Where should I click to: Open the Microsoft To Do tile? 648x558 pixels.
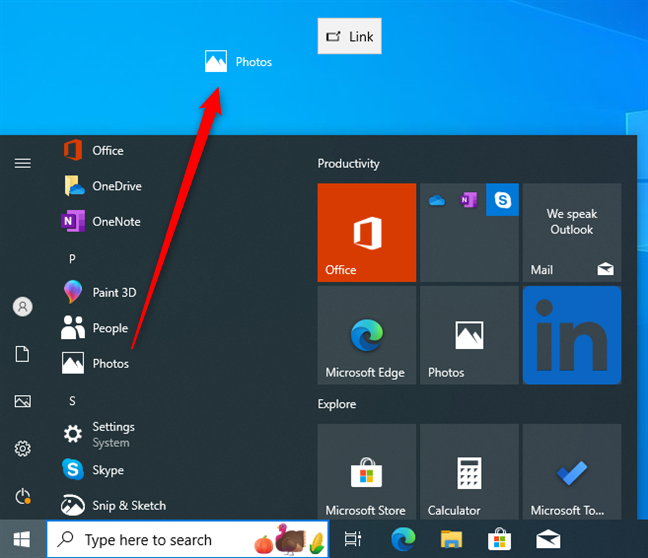[x=572, y=472]
